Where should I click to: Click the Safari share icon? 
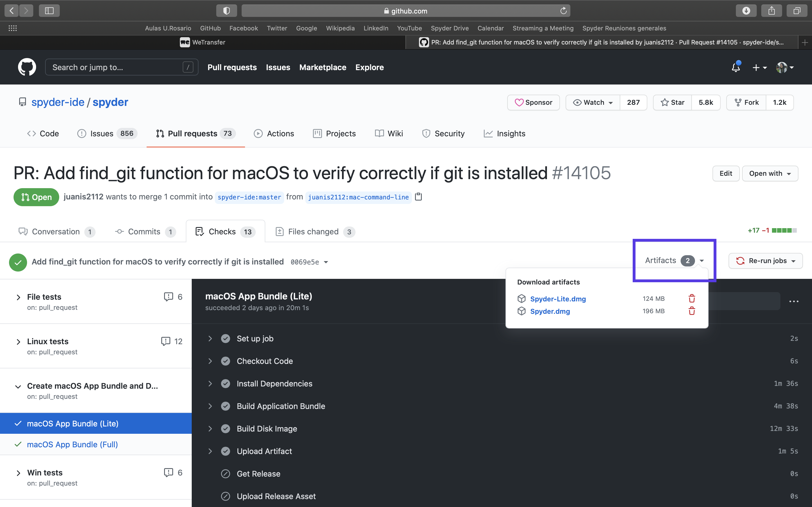point(771,11)
